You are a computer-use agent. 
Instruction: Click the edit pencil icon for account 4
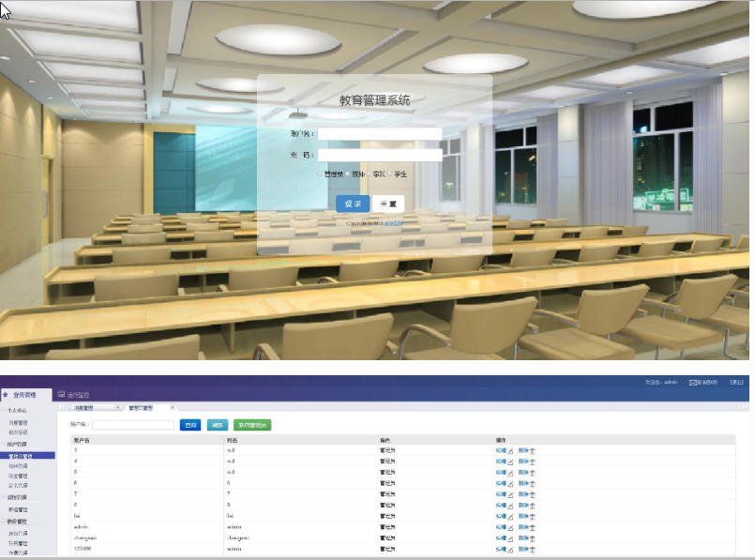pos(510,462)
